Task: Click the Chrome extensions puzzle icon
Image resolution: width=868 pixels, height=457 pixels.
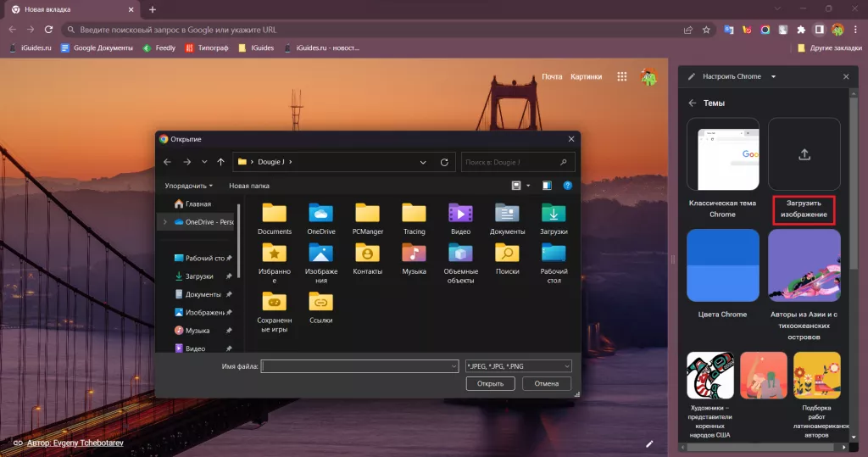Action: [801, 30]
